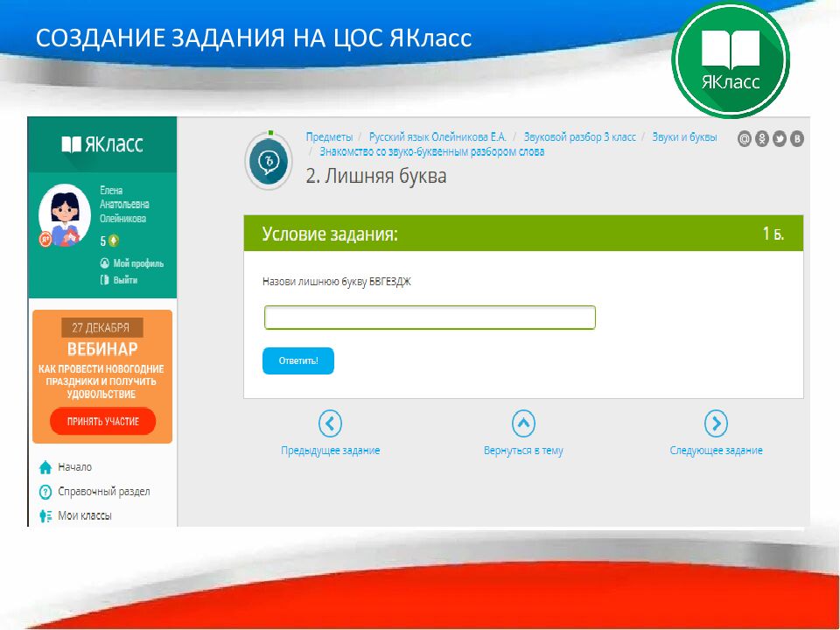The height and width of the screenshot is (630, 840).
Task: Click the Звуки и буквы breadcrumb
Action: [x=684, y=136]
